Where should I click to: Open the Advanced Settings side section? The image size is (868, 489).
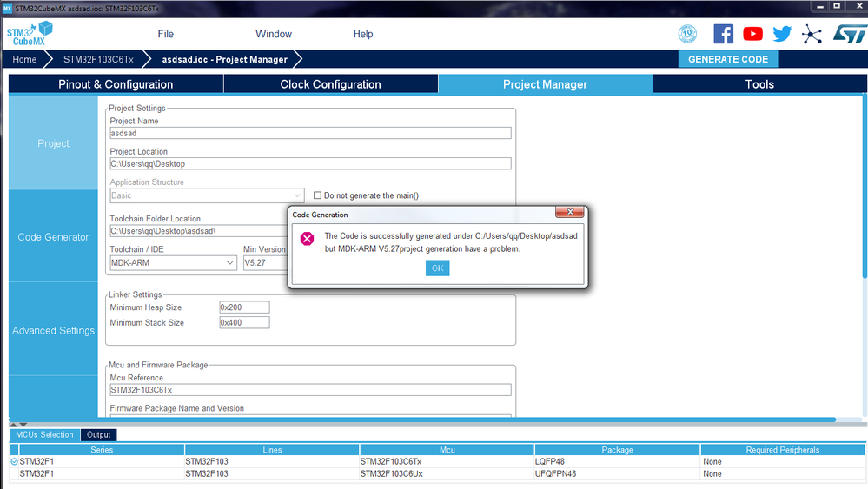click(x=53, y=330)
